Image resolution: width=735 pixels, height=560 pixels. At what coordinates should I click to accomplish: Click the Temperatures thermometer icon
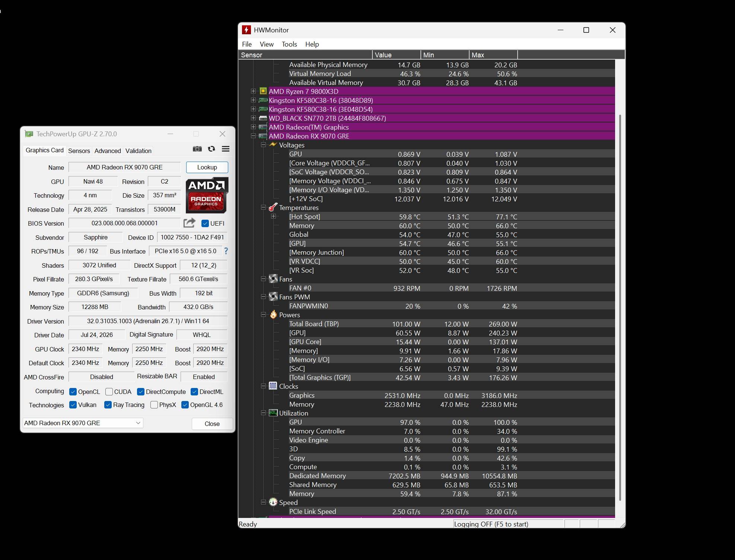coord(273,207)
